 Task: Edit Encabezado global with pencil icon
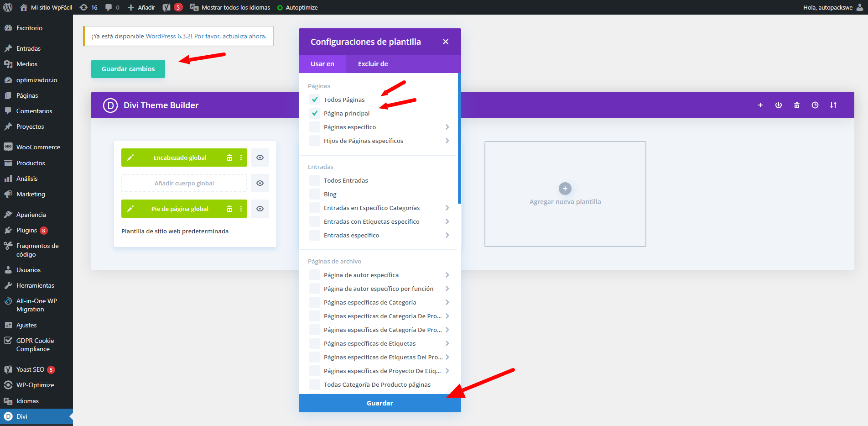130,158
